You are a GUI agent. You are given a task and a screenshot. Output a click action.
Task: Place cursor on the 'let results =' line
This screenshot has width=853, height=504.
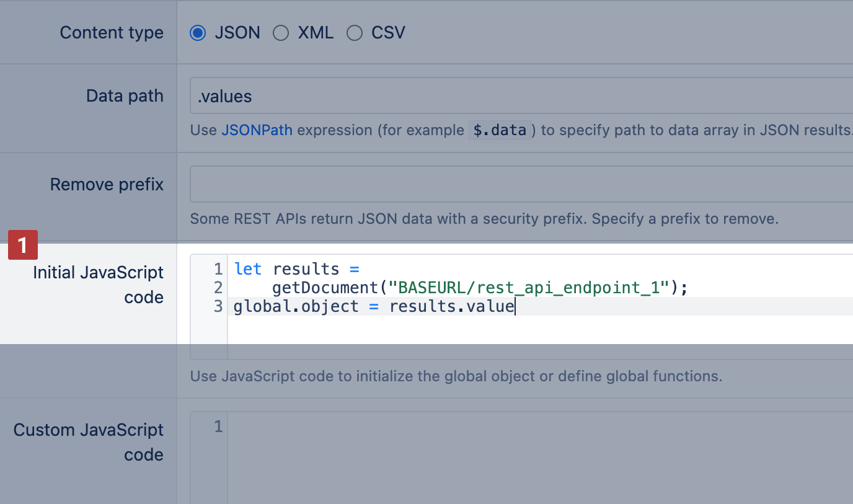(296, 269)
